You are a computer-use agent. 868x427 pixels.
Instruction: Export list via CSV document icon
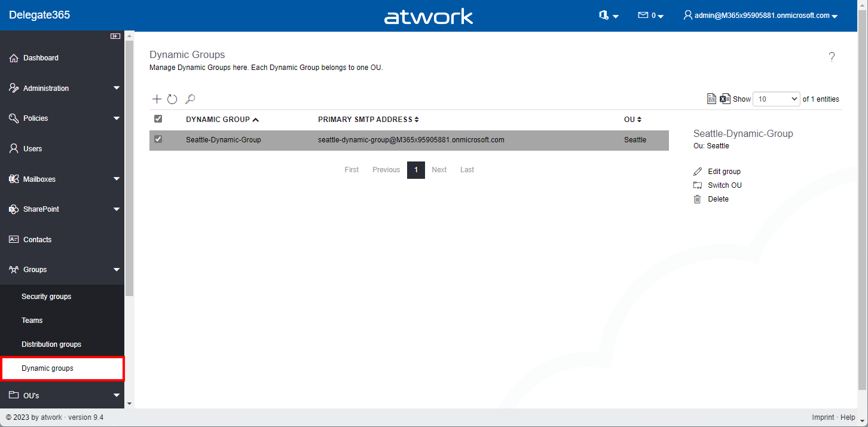point(711,99)
